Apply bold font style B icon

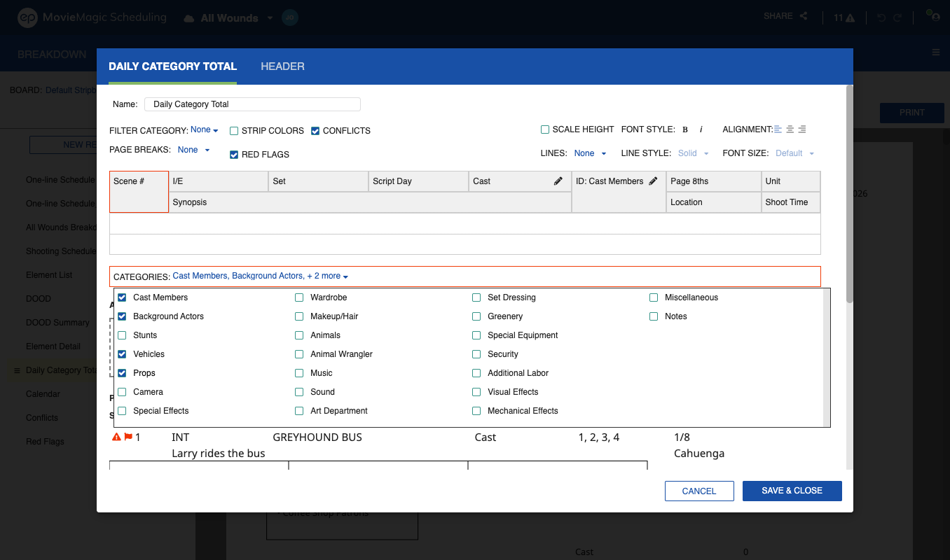click(685, 129)
